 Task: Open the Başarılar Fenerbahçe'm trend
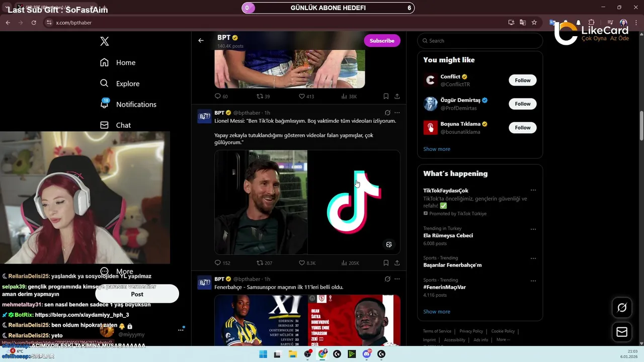(x=452, y=265)
